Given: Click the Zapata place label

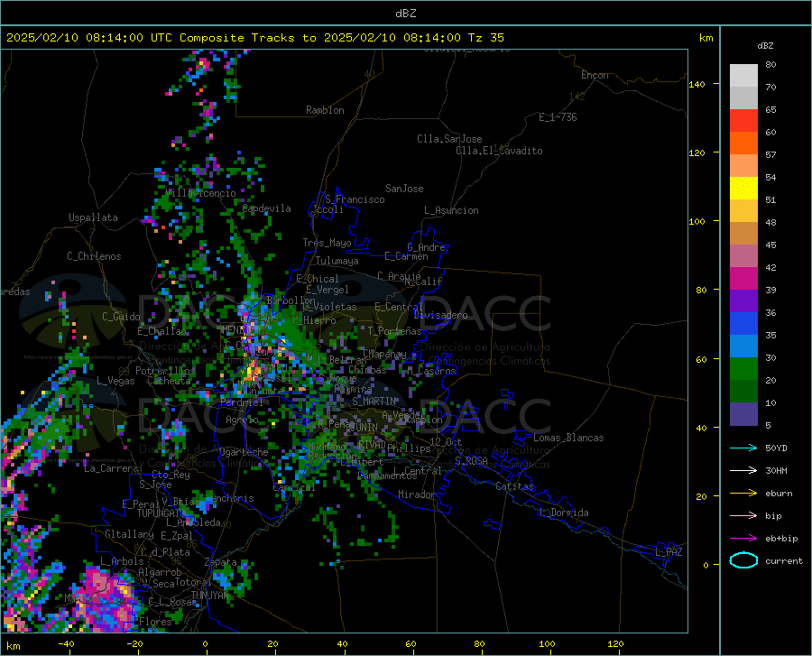Looking at the screenshot, I should click(221, 562).
